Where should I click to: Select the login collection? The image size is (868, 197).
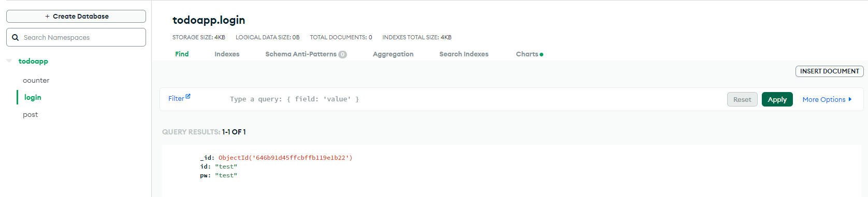[x=33, y=97]
